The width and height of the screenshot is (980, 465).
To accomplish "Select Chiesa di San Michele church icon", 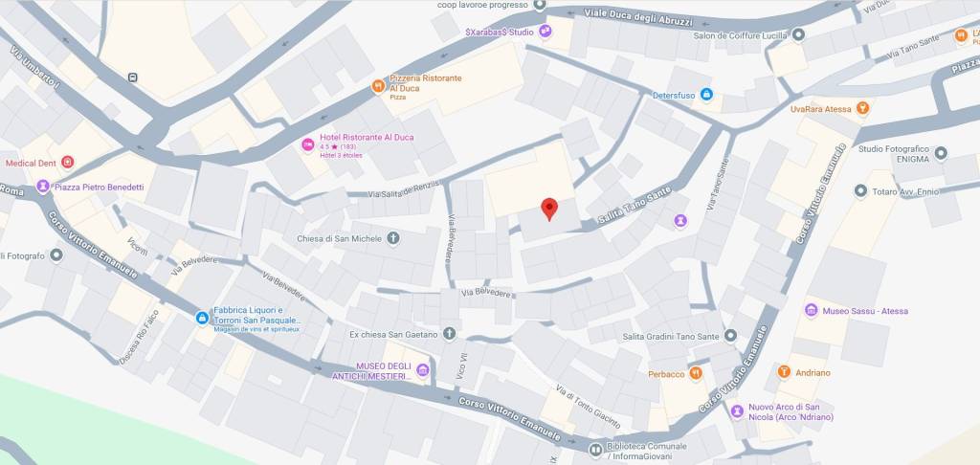I will coord(392,237).
